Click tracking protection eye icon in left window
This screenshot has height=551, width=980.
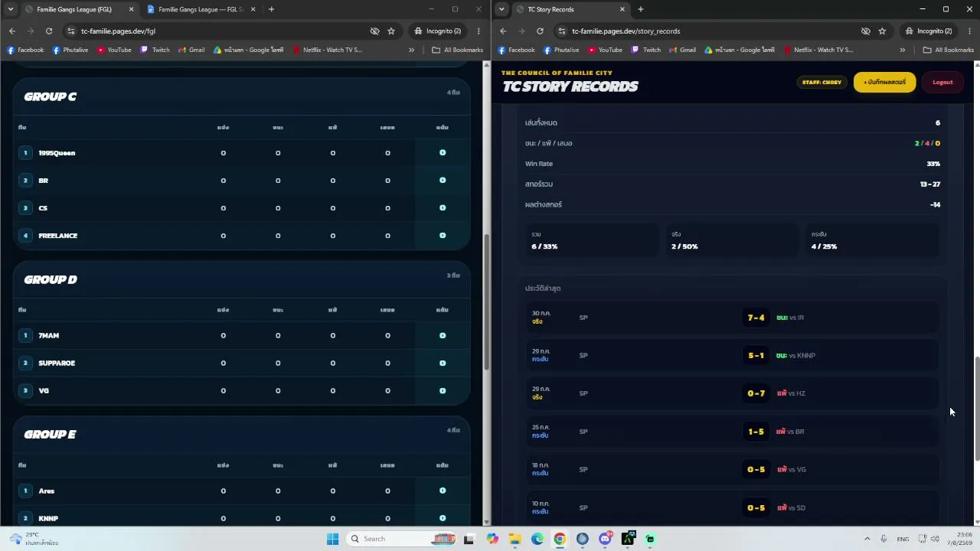[x=374, y=31]
